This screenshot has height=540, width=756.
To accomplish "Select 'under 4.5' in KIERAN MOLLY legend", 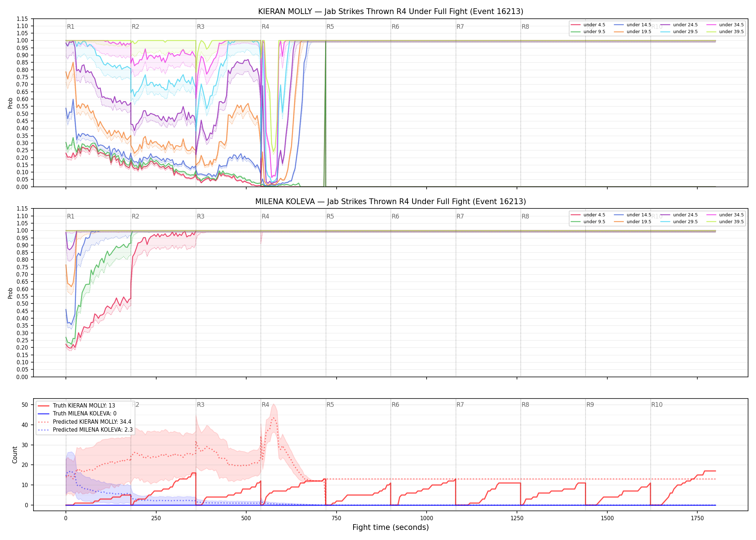I will [x=588, y=25].
